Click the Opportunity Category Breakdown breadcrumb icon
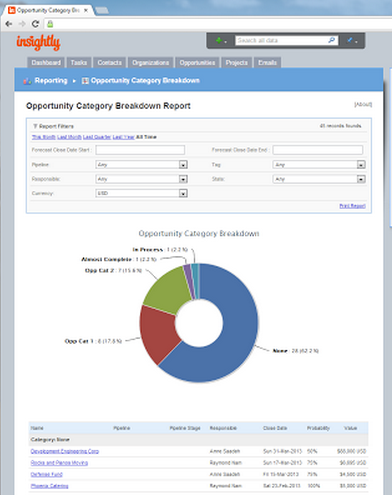The image size is (392, 496). [85, 81]
